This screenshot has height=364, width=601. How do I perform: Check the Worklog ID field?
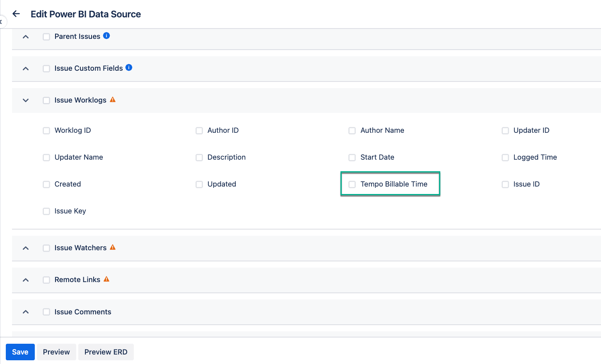coord(46,130)
